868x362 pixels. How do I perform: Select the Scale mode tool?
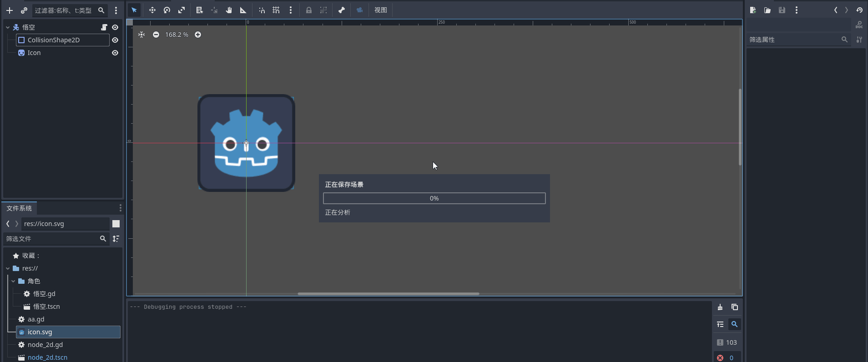[x=182, y=10]
